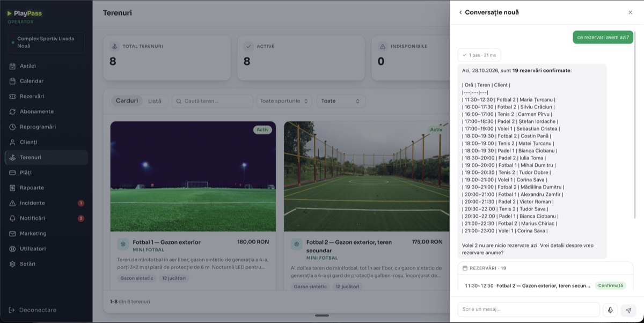Open Astăzi via its sidebar icon
The height and width of the screenshot is (323, 644).
coord(12,66)
